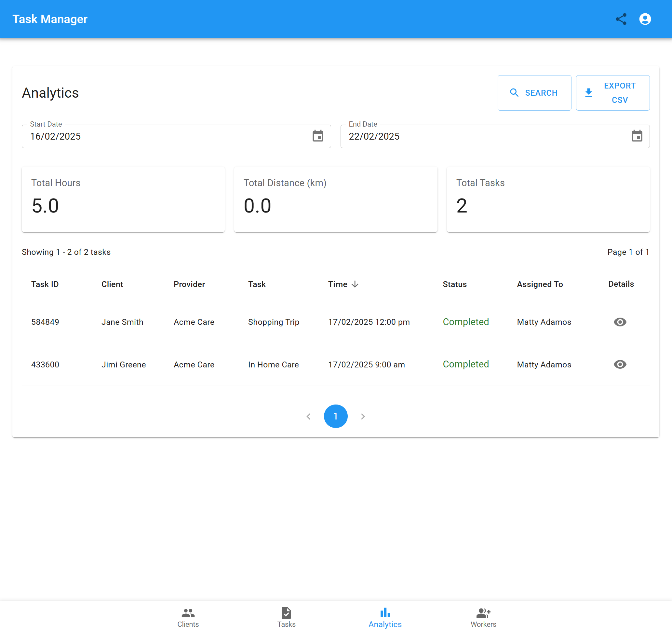This screenshot has height=632, width=672.
Task: Click Matty Adamos in Shopping Trip row
Action: 544,322
